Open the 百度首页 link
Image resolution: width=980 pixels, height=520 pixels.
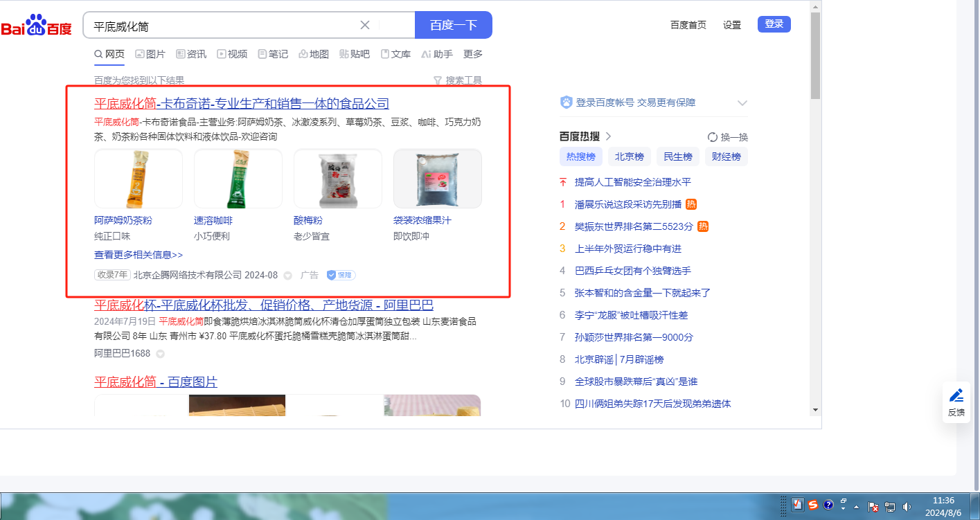(x=688, y=25)
